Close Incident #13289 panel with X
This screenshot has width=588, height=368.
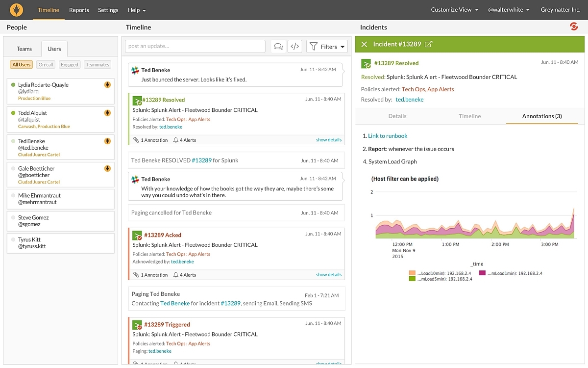(x=364, y=44)
